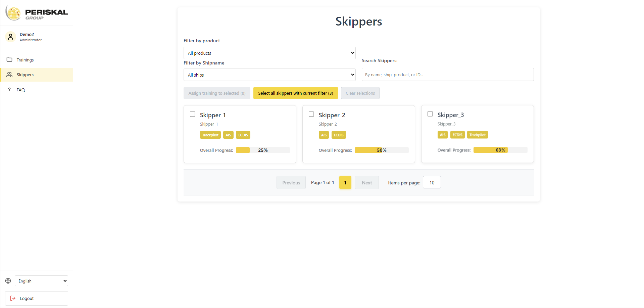Click AIS tag on Skipper_1 card
The width and height of the screenshot is (644, 308).
[x=228, y=135]
